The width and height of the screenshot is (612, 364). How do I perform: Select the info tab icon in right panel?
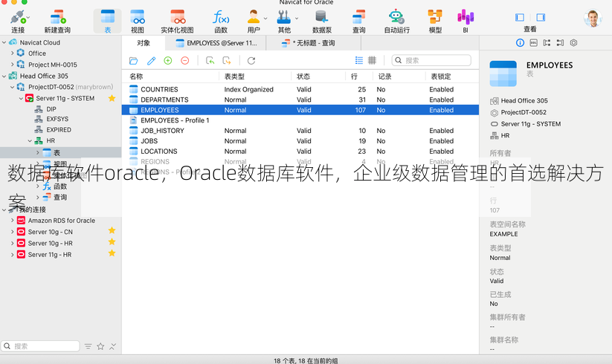pyautogui.click(x=520, y=43)
